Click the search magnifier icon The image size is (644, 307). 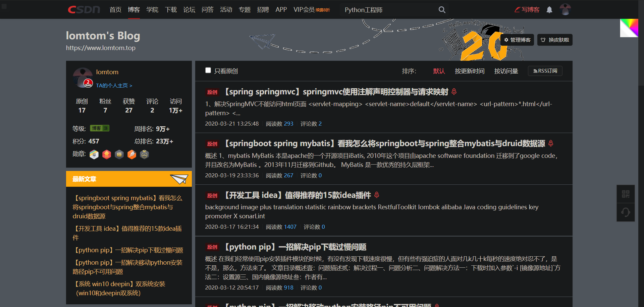click(442, 10)
